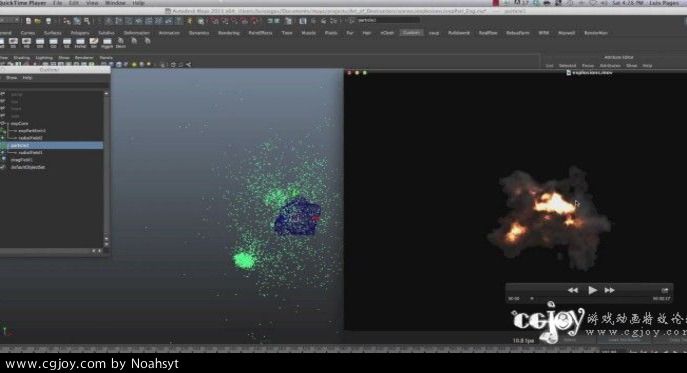687x373 pixels.
Task: Click the QuickTime fast-forward button
Action: click(609, 290)
